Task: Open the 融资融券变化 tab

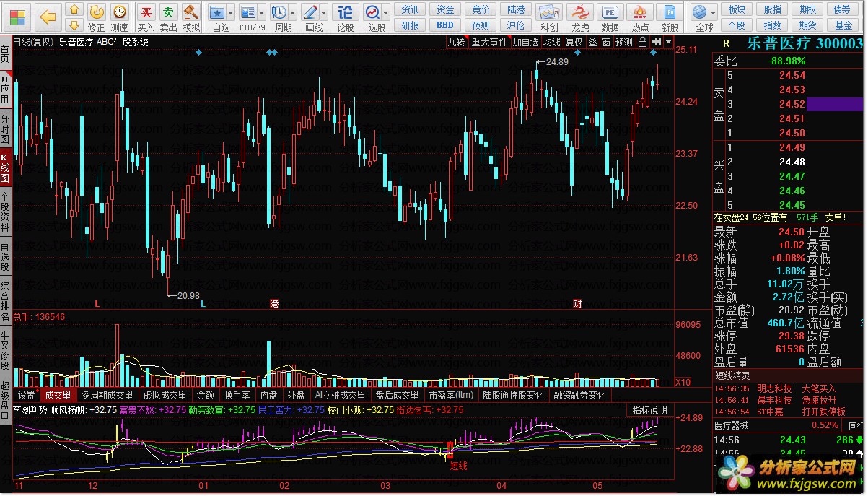Action: [x=579, y=395]
